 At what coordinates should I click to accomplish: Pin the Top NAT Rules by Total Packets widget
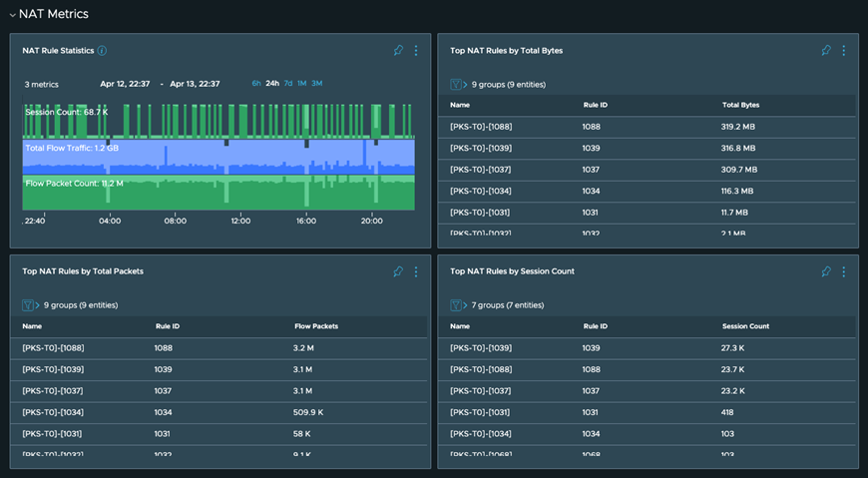tap(398, 271)
